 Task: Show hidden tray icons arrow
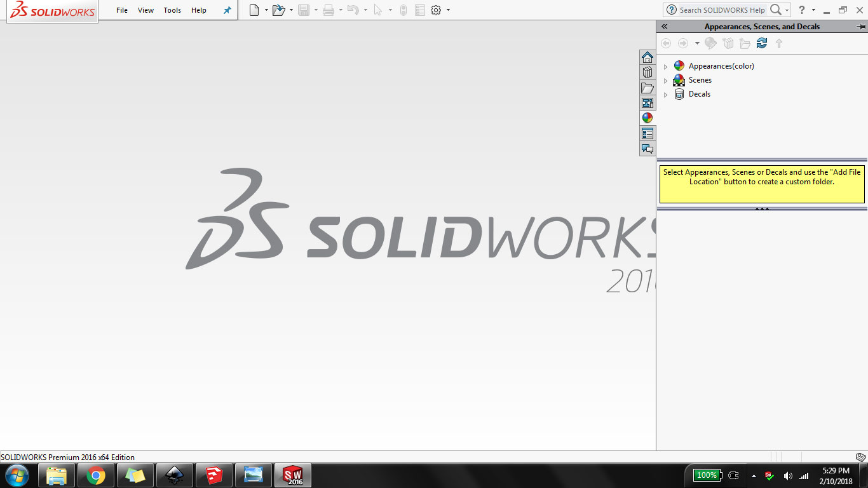click(754, 475)
